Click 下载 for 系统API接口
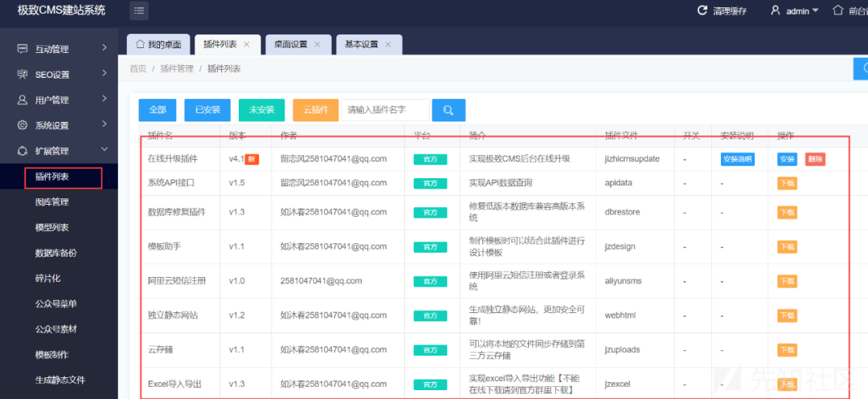This screenshot has height=399, width=868. point(787,183)
